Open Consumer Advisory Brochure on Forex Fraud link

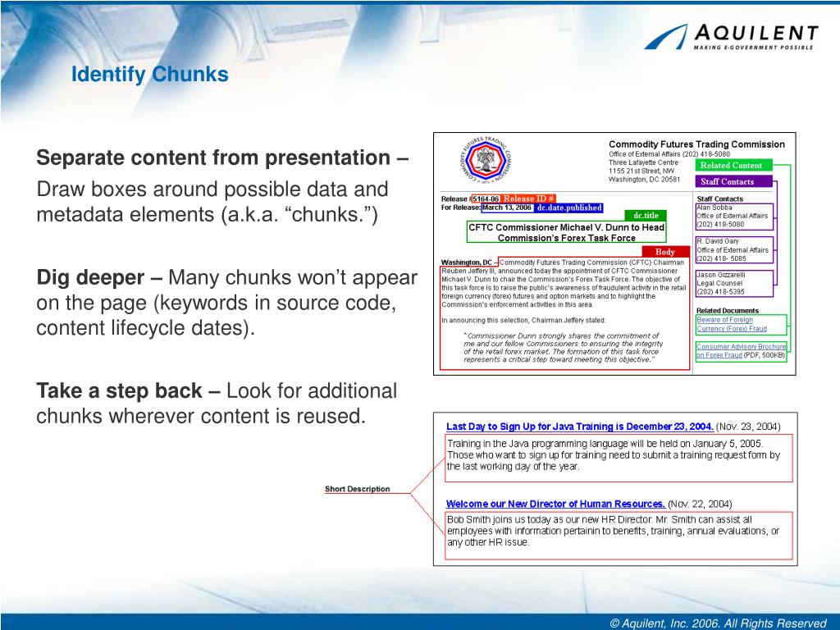click(x=741, y=351)
